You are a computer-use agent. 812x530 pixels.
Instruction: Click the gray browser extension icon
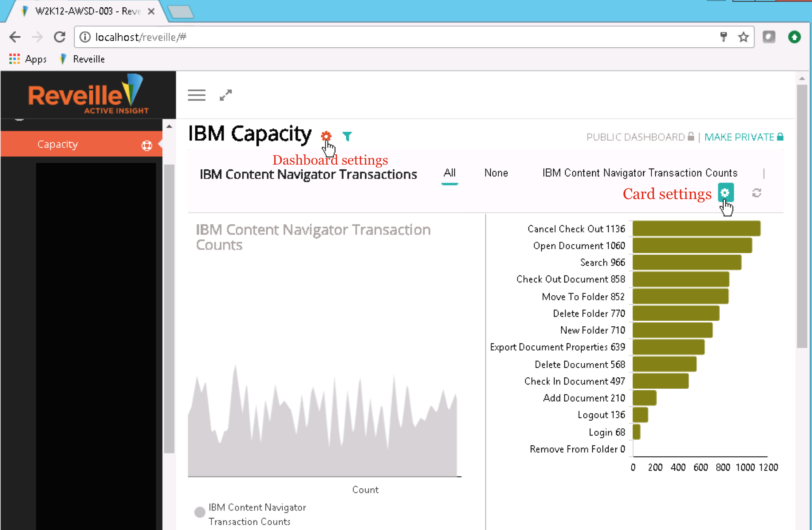(769, 37)
